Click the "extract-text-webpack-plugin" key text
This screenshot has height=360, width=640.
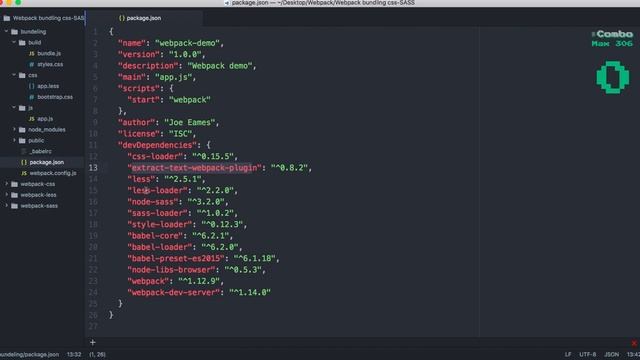[x=194, y=168]
